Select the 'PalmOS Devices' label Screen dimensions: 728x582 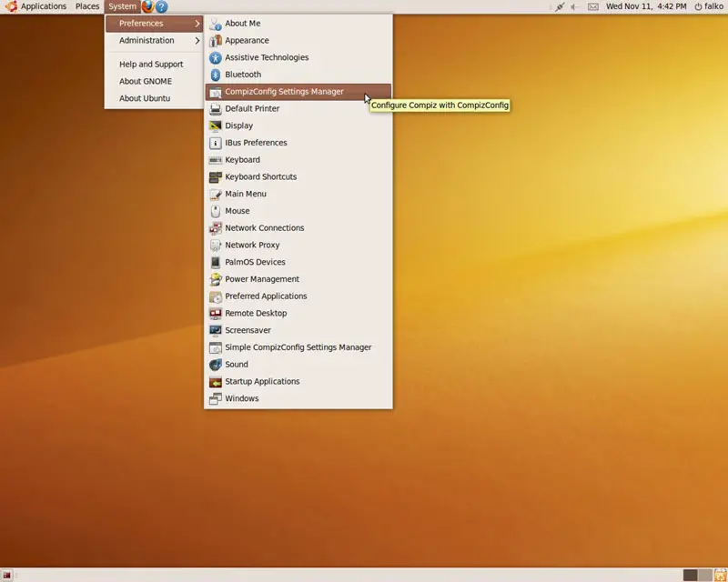point(255,262)
